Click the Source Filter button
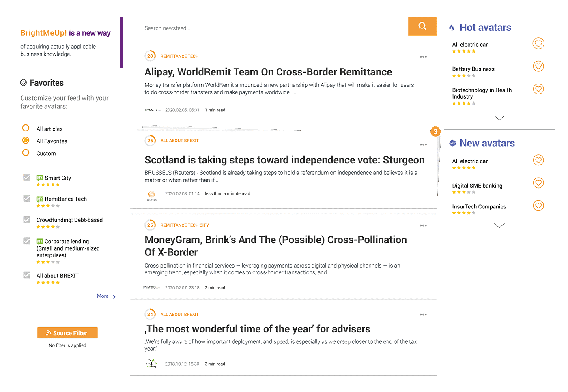 [67, 333]
